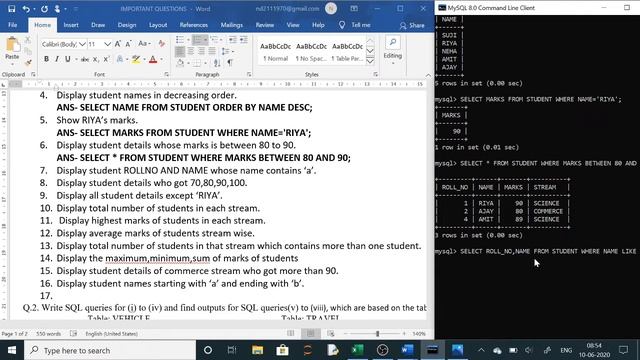640x360 pixels.
Task: Click the Borders icon
Action: point(197,63)
